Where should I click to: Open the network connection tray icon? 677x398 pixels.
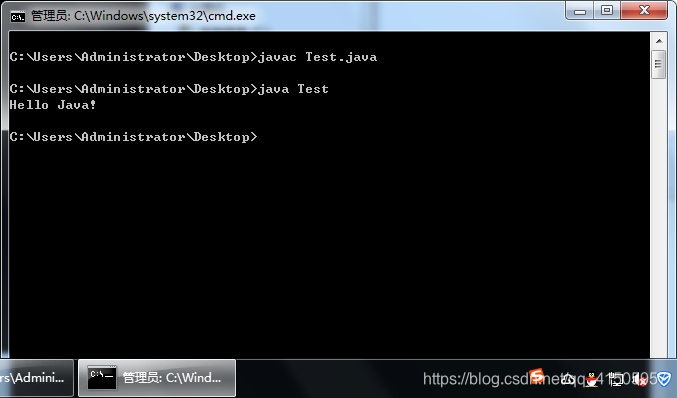[x=616, y=379]
